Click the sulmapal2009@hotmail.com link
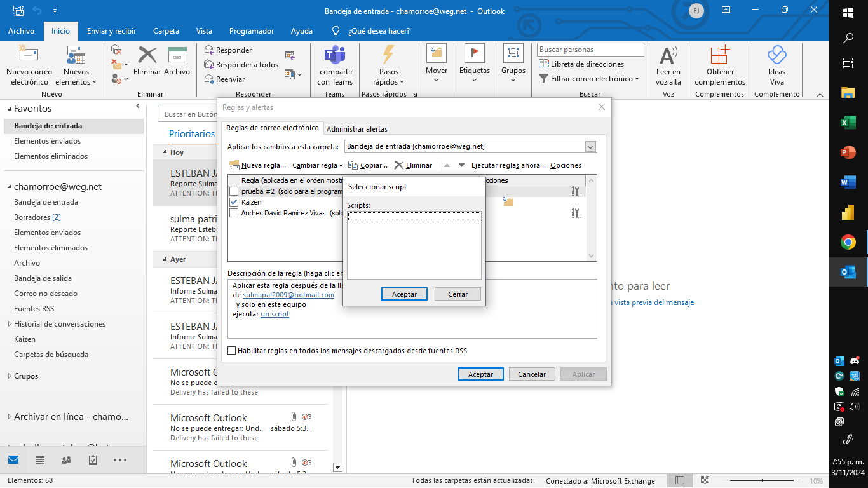Screen dimensions: 868x488 coord(288,295)
